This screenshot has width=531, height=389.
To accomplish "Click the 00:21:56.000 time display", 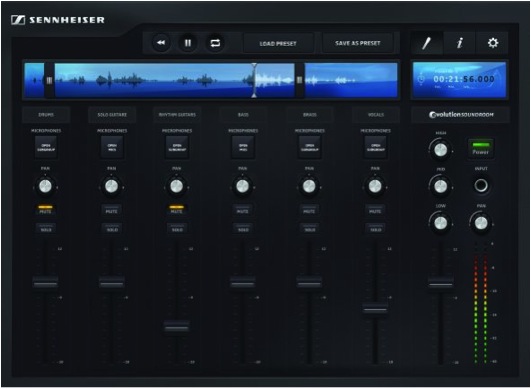I will (x=464, y=79).
